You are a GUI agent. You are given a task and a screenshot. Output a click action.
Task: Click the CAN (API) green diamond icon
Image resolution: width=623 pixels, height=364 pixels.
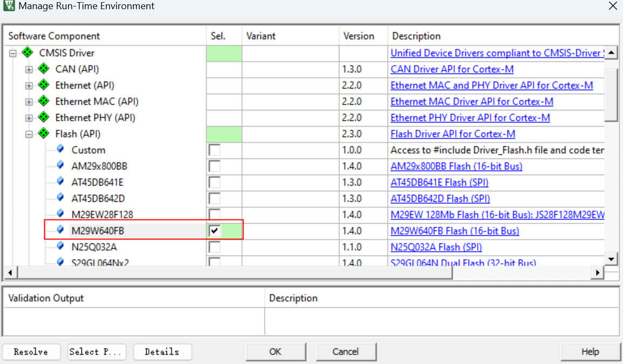(44, 69)
